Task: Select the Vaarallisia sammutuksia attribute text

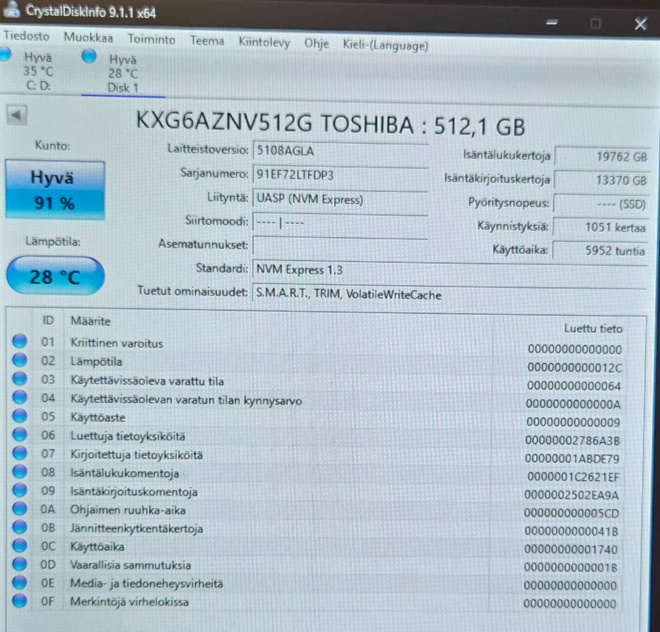Action: tap(130, 565)
